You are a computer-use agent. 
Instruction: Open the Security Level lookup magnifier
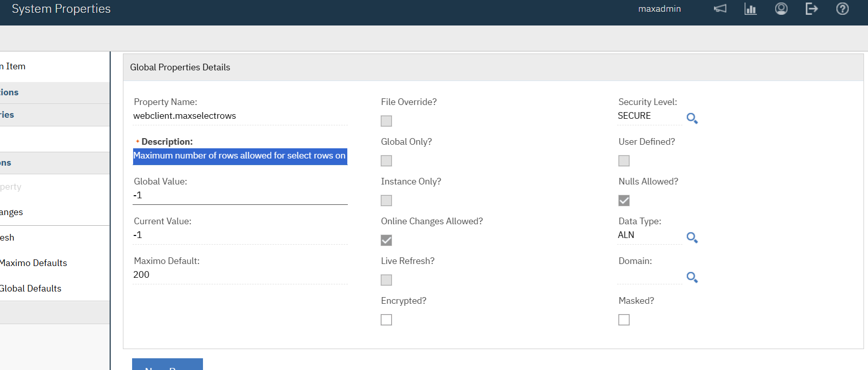coord(692,118)
